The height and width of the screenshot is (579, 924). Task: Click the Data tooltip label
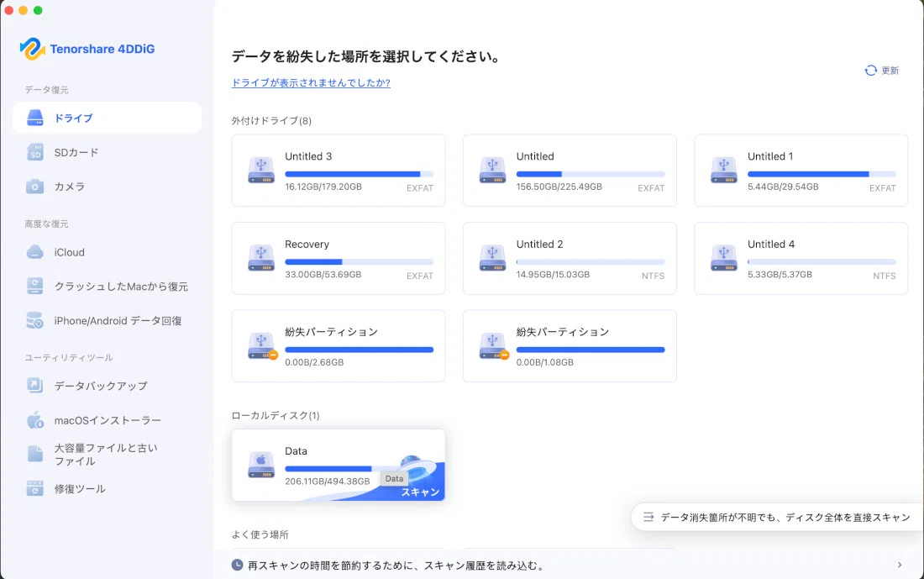(x=394, y=479)
